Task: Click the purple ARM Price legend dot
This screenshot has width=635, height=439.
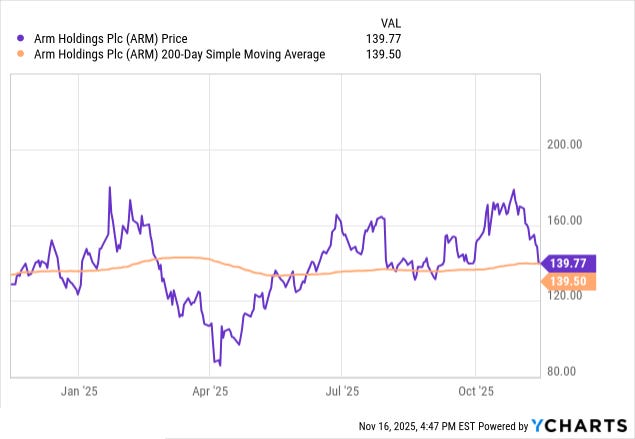Action: tap(21, 39)
